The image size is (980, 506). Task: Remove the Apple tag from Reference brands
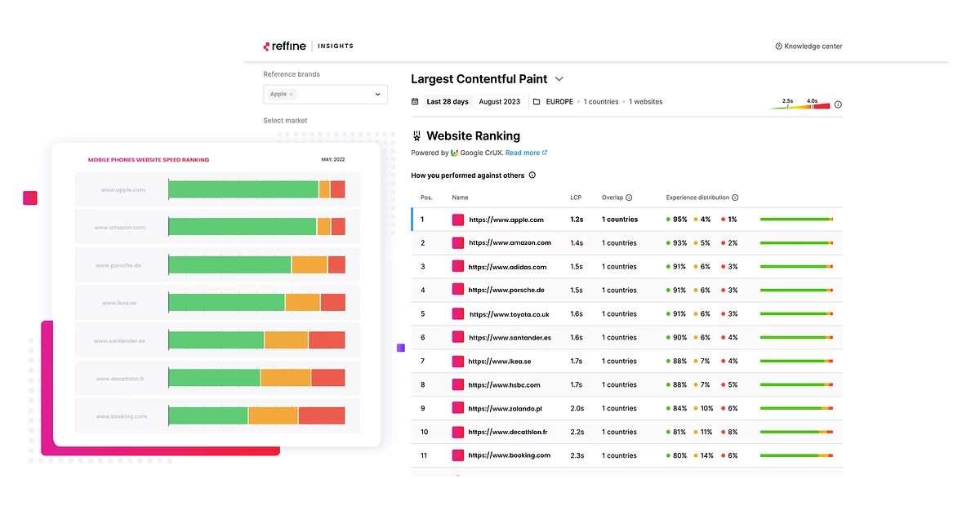[x=292, y=95]
